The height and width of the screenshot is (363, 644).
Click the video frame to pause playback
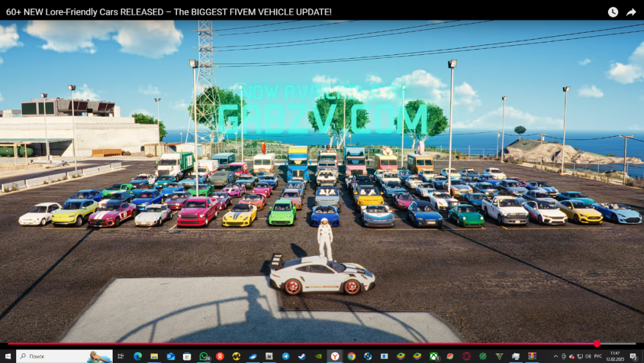[x=322, y=181]
